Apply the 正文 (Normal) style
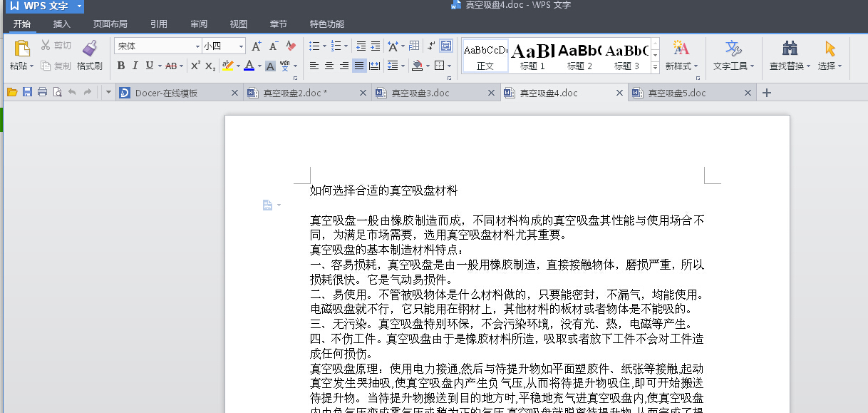 click(x=485, y=55)
